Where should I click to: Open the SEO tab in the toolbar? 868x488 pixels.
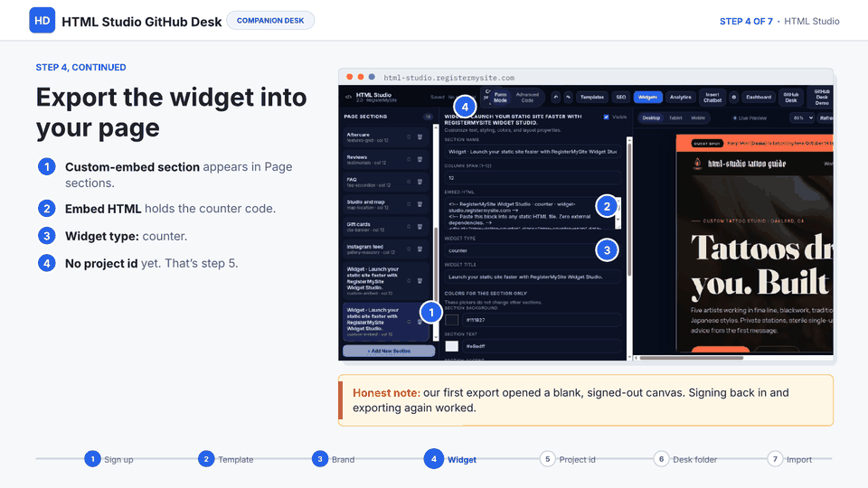(x=621, y=97)
